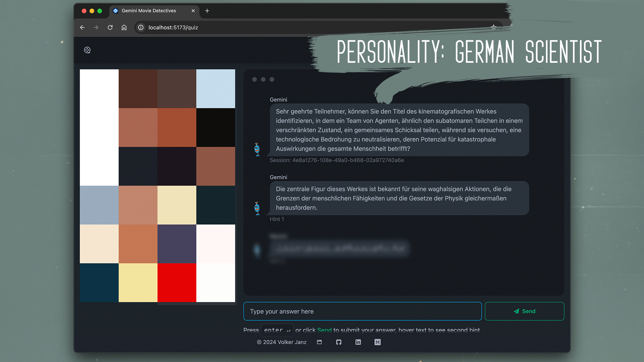This screenshot has width=644, height=362.
Task: Click the second Gemini hint message bubble
Action: [399, 198]
